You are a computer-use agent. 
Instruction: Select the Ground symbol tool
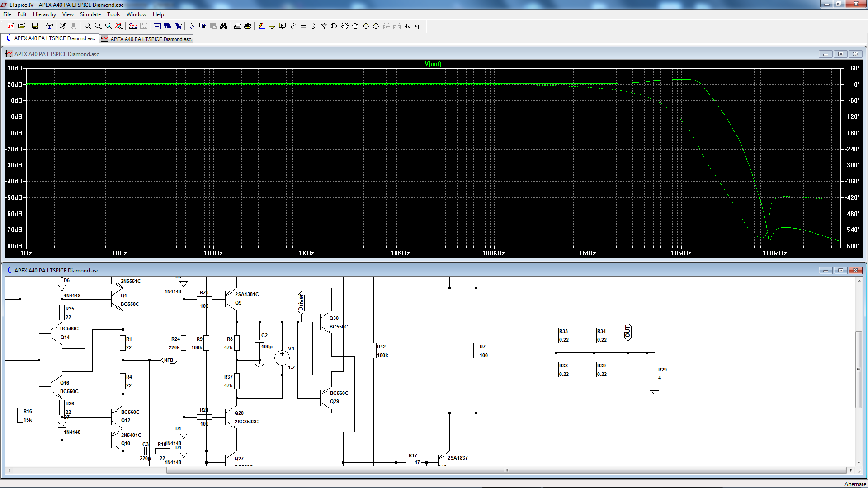(272, 26)
